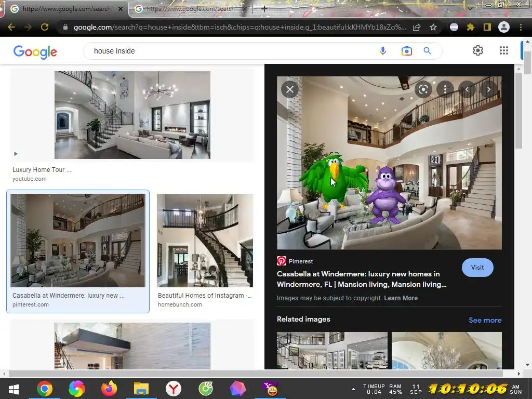The width and height of the screenshot is (532, 399).
Task: Click the preview panel vertical scrollbar
Action: (518, 110)
